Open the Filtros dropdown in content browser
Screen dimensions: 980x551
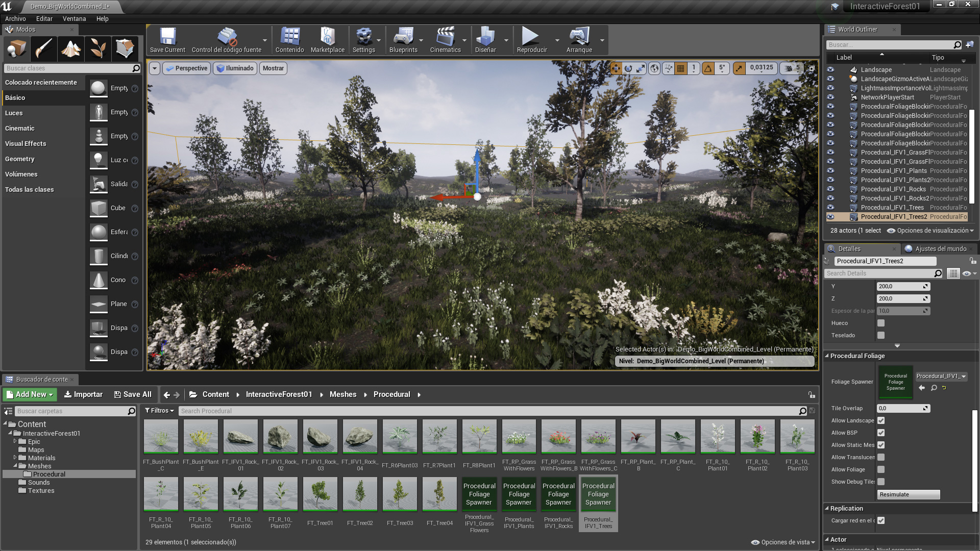pos(159,411)
